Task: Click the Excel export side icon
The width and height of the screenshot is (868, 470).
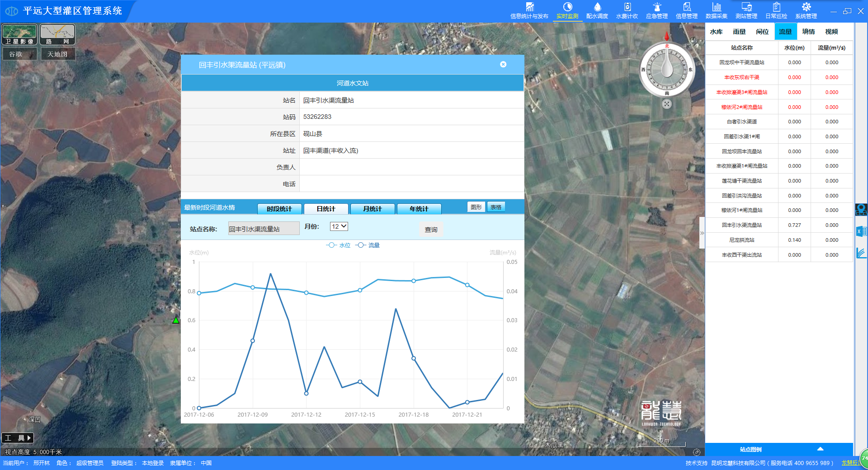Action: 861,231
